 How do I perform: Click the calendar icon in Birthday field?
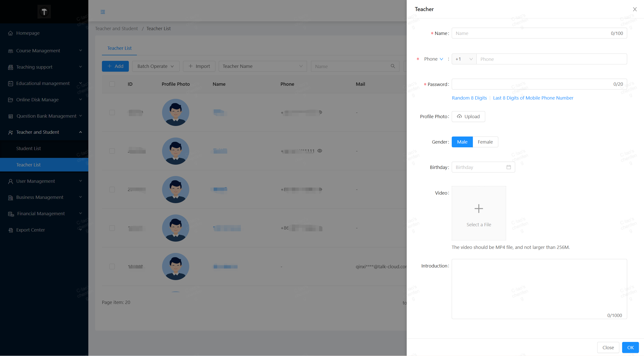509,167
